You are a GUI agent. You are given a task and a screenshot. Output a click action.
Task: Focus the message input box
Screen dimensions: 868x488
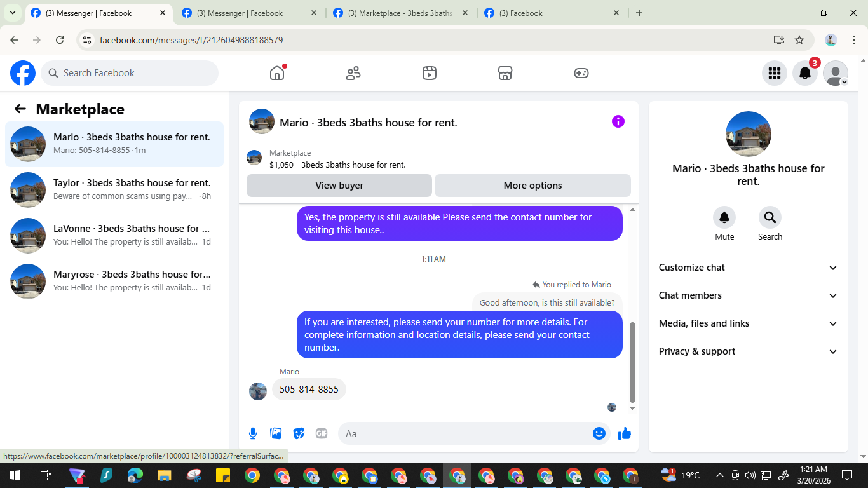click(x=467, y=433)
